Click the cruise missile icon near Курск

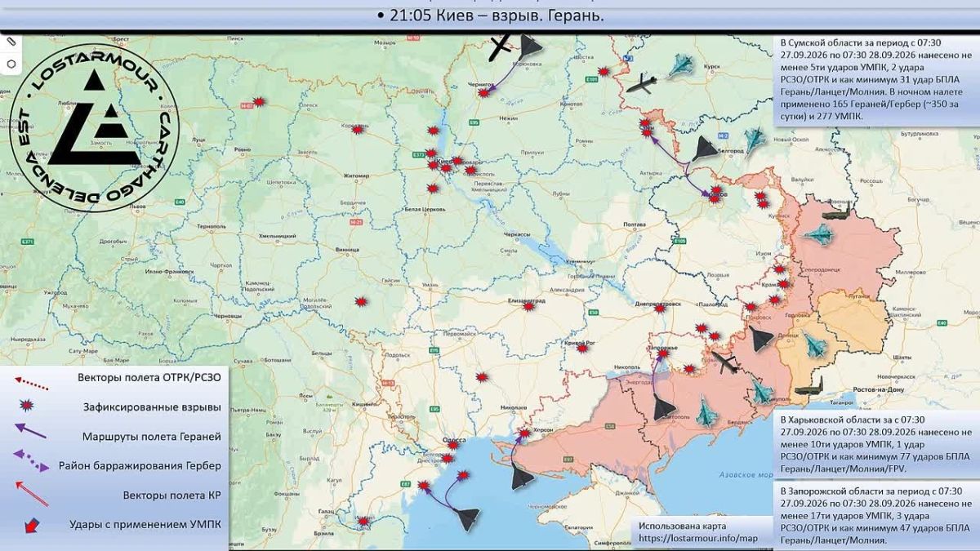(643, 83)
